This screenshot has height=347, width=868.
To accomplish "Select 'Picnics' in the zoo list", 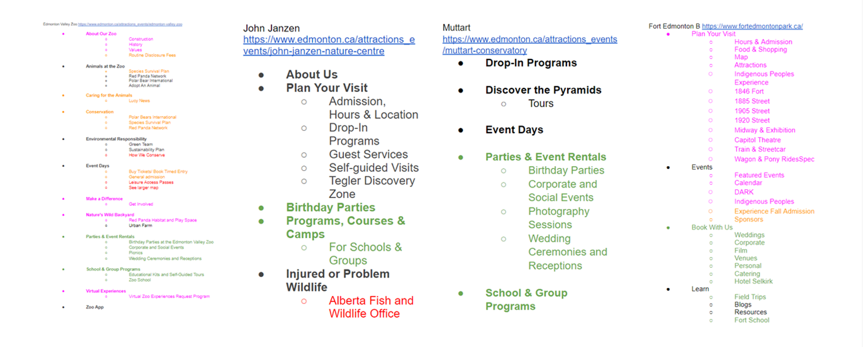I will (x=136, y=253).
